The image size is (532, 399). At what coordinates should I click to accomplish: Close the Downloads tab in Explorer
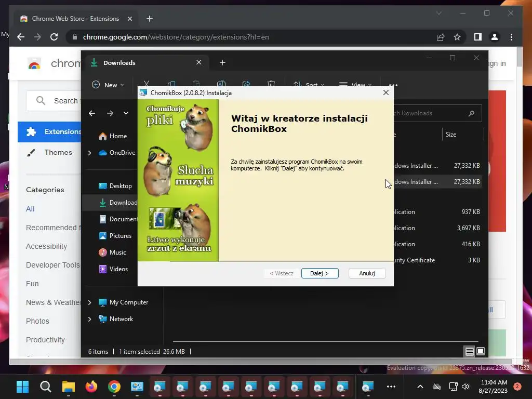(199, 62)
